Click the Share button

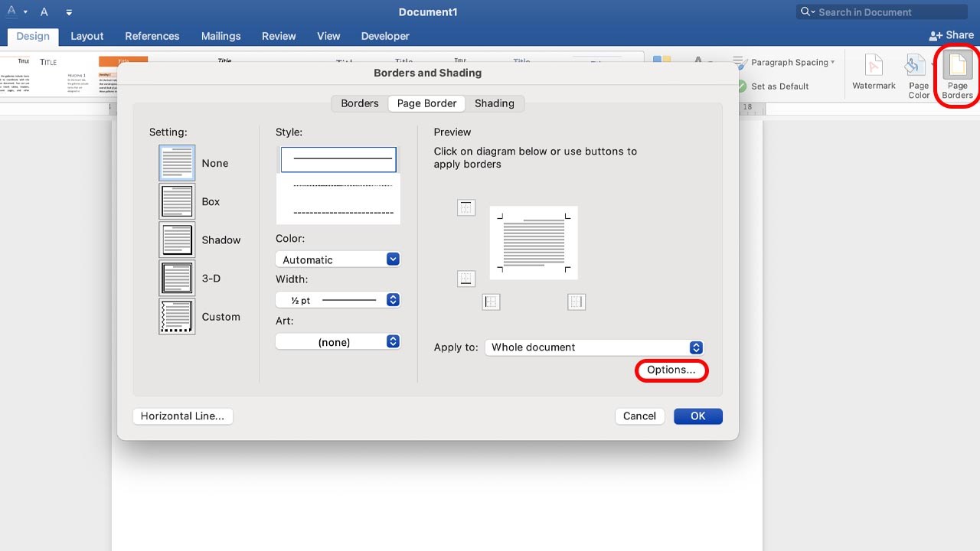point(952,35)
